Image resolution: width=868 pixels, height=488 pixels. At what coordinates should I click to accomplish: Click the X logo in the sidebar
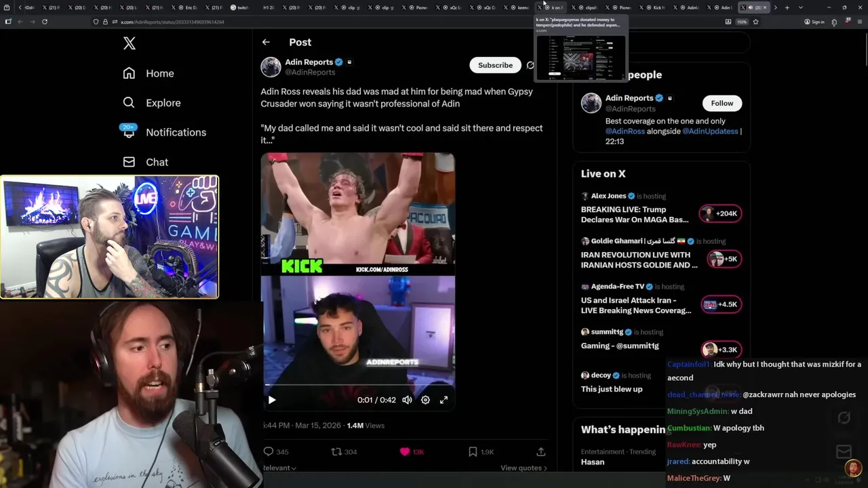click(130, 43)
